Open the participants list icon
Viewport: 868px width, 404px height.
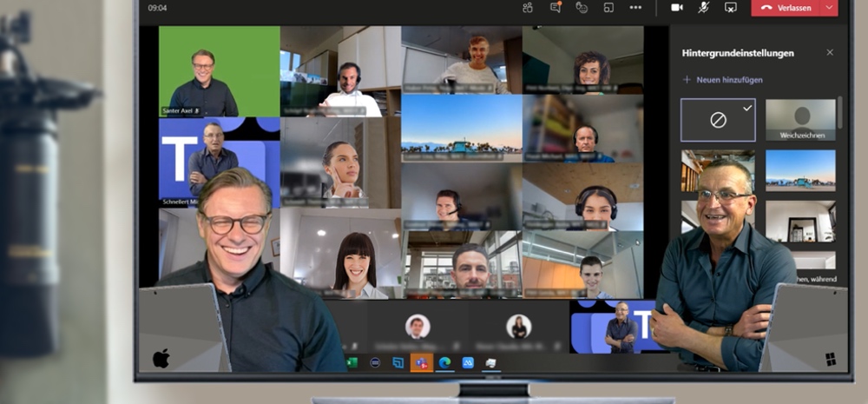click(527, 8)
